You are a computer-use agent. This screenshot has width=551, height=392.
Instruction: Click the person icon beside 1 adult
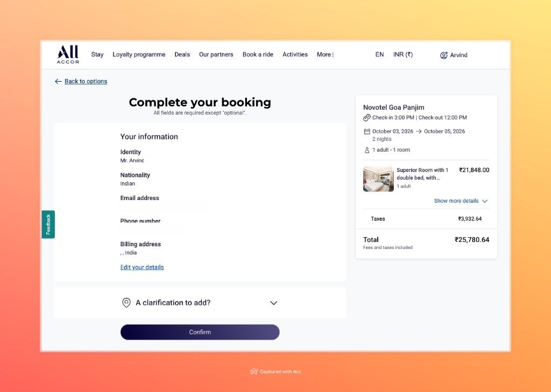[x=367, y=150]
